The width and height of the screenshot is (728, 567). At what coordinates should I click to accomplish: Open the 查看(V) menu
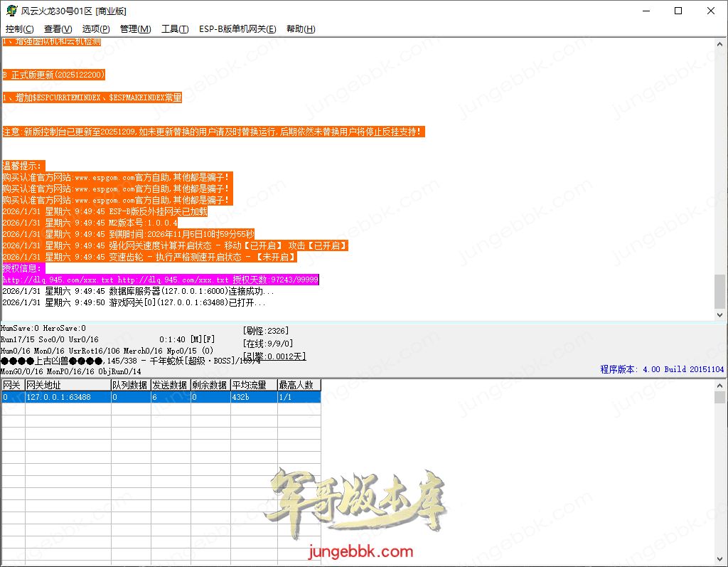(58, 29)
